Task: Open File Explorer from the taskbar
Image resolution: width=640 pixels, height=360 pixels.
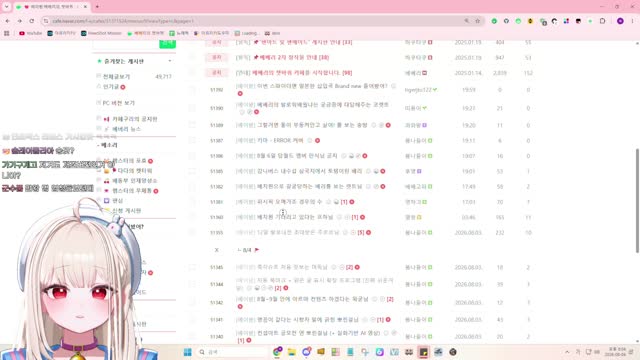Action: pyautogui.click(x=291, y=352)
